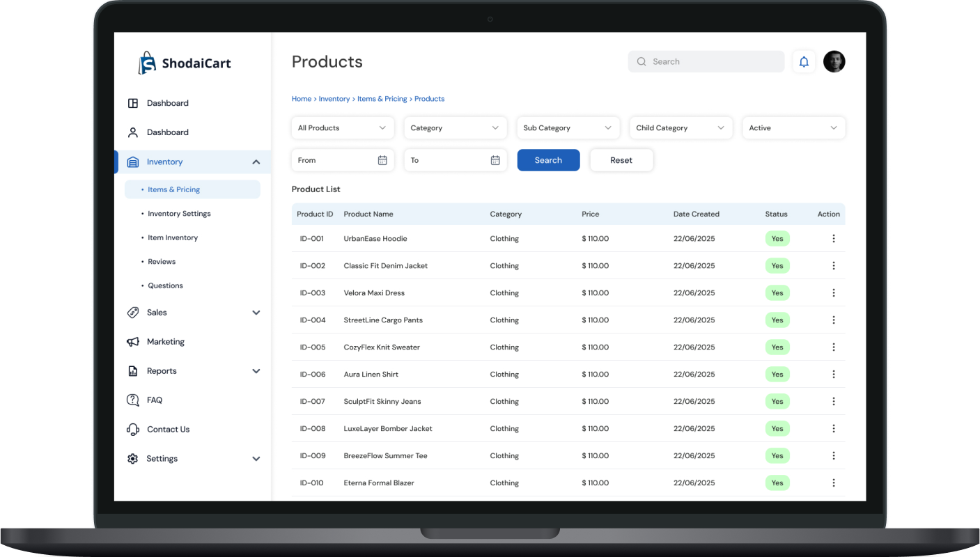Viewport: 980px width, 557px height.
Task: Open the user profile avatar
Action: pyautogui.click(x=834, y=62)
